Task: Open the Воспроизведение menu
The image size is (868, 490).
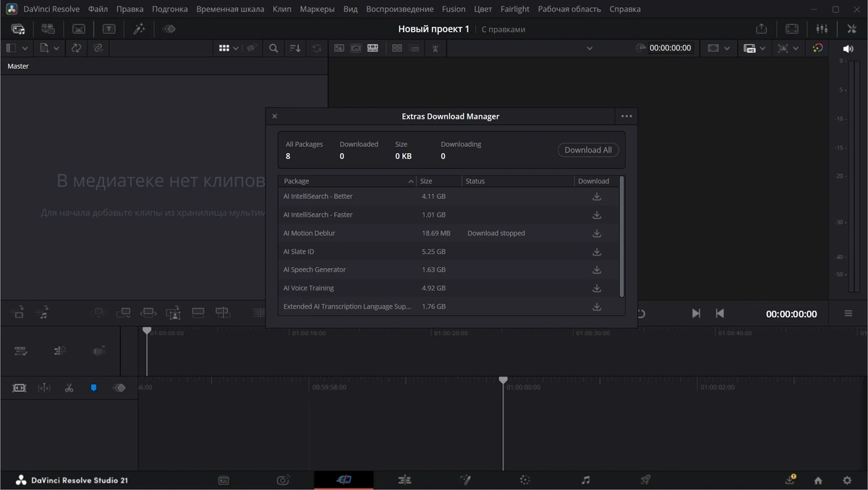Action: coord(400,9)
